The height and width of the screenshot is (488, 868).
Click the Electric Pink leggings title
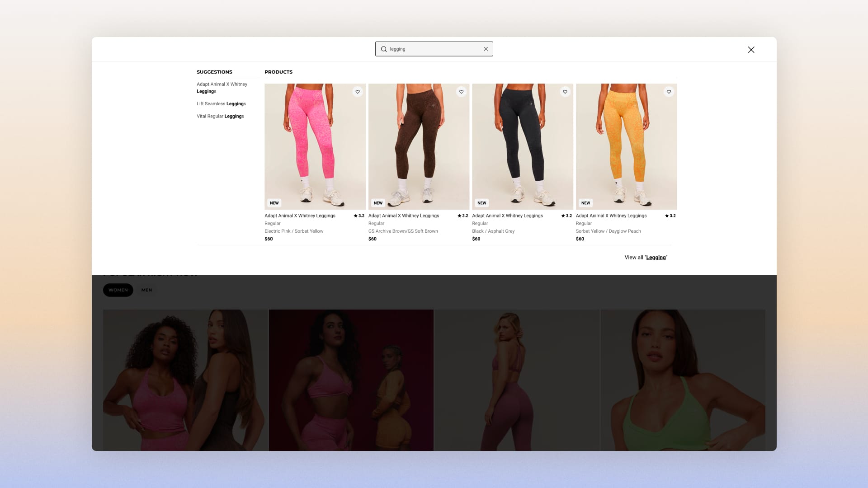pos(300,216)
